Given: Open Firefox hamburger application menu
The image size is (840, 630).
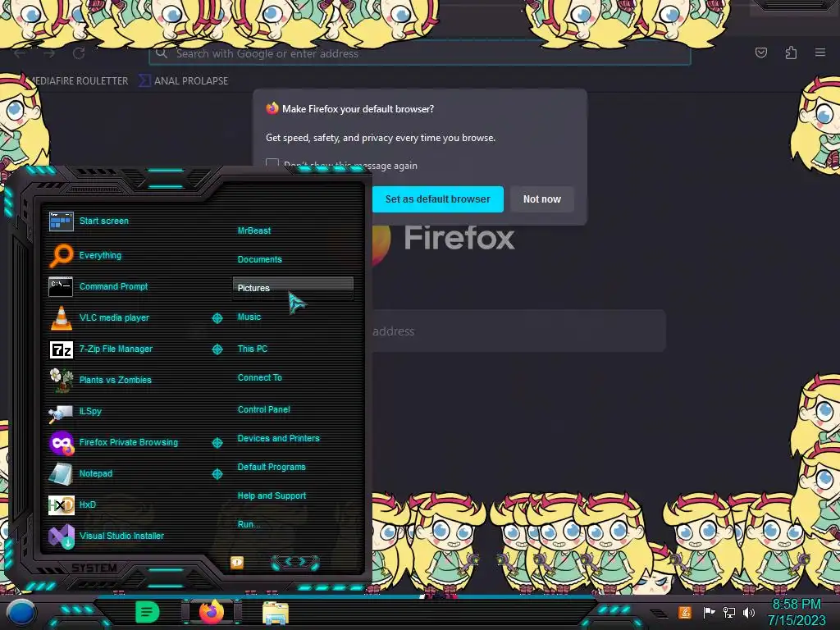Looking at the screenshot, I should tap(820, 52).
